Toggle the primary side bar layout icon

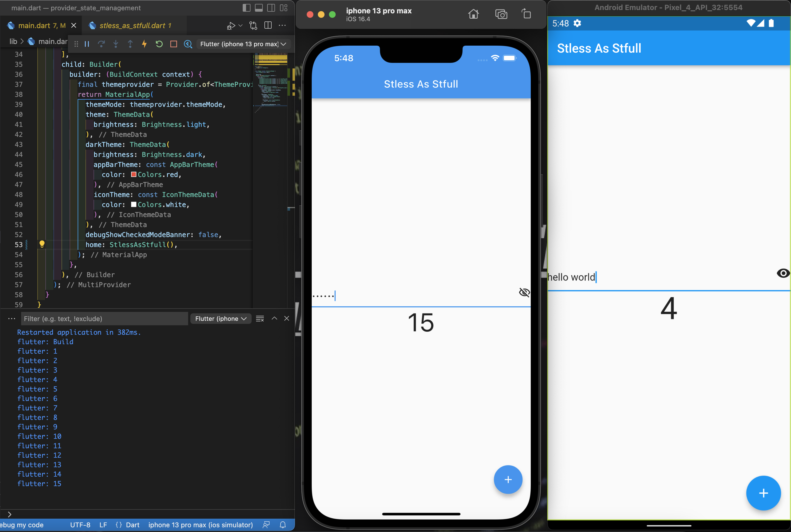pyautogui.click(x=247, y=8)
